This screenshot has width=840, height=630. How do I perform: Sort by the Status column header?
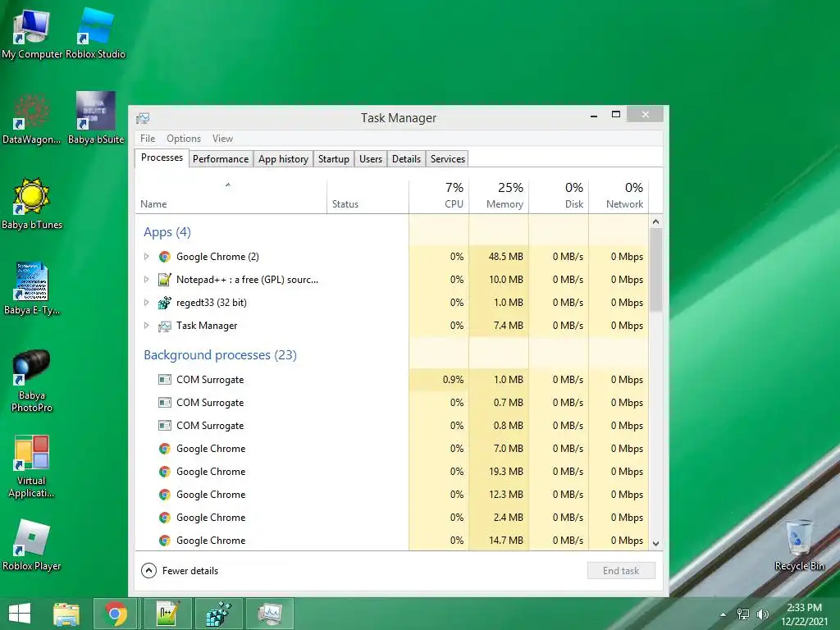coord(368,197)
